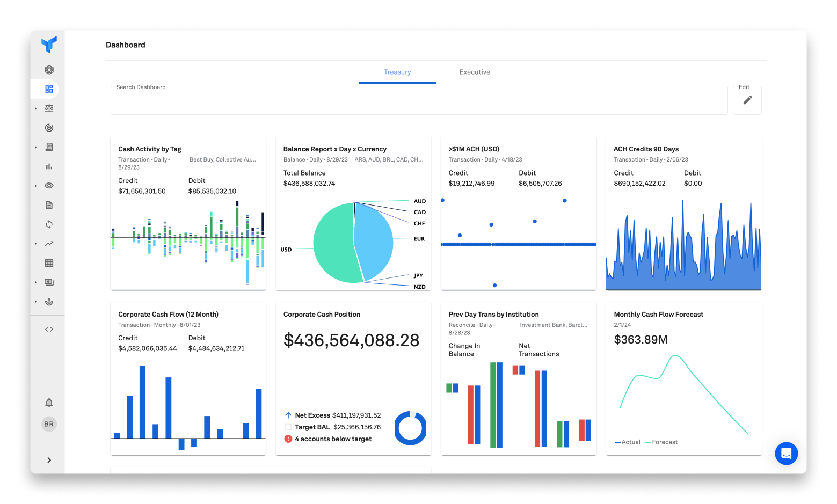Select the Treasury tab
The image size is (837, 504).
pos(397,72)
